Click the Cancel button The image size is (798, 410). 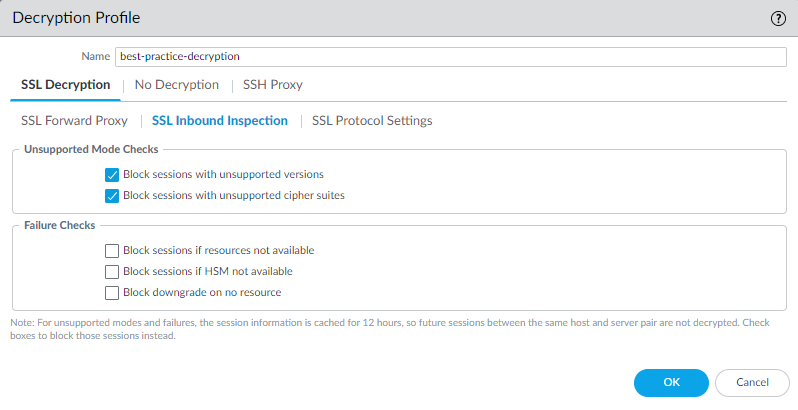pyautogui.click(x=752, y=382)
